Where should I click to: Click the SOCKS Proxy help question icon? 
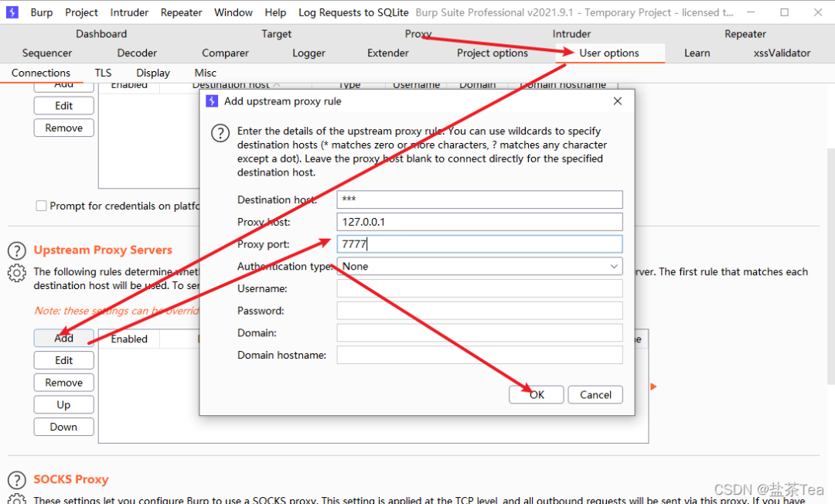17,480
